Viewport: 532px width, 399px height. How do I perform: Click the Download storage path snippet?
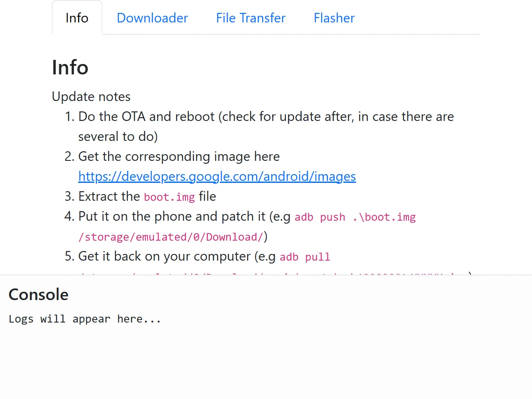pos(172,237)
